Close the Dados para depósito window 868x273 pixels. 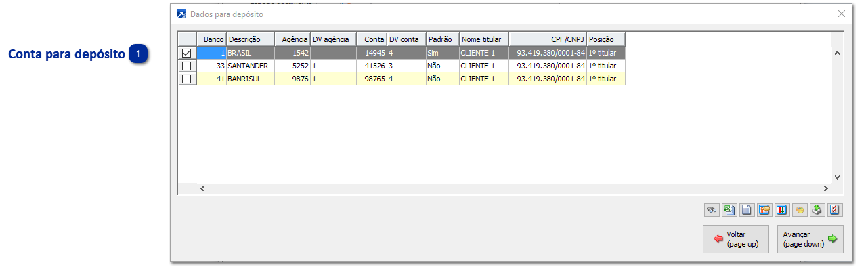pyautogui.click(x=842, y=14)
